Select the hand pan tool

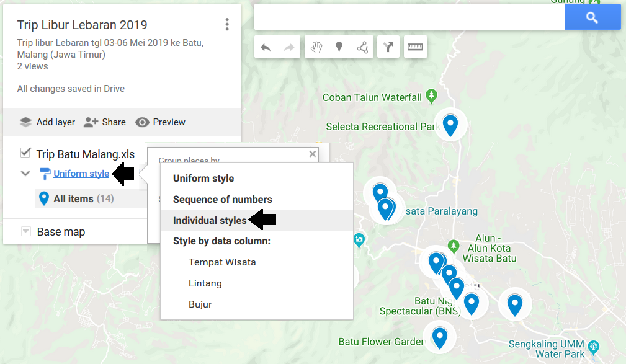click(316, 47)
